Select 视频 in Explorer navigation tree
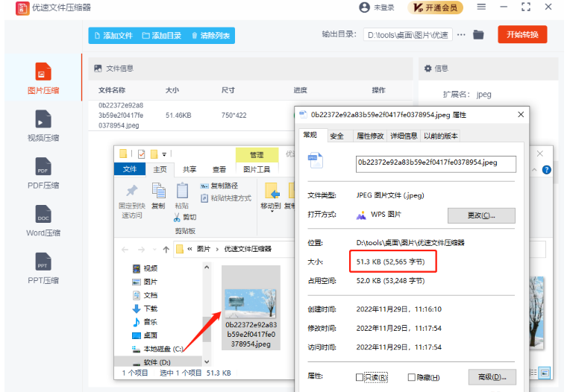This screenshot has height=392, width=570. tap(145, 268)
